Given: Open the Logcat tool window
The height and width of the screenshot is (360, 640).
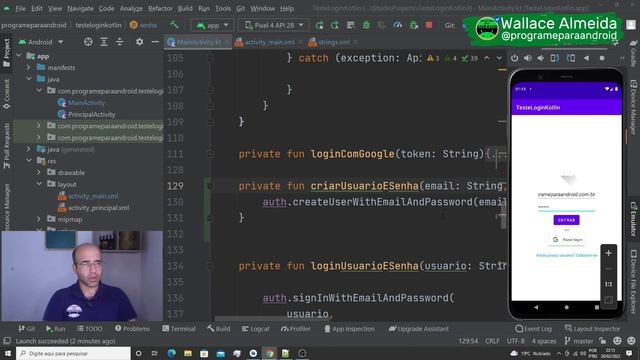Looking at the screenshot, I should 256,329.
